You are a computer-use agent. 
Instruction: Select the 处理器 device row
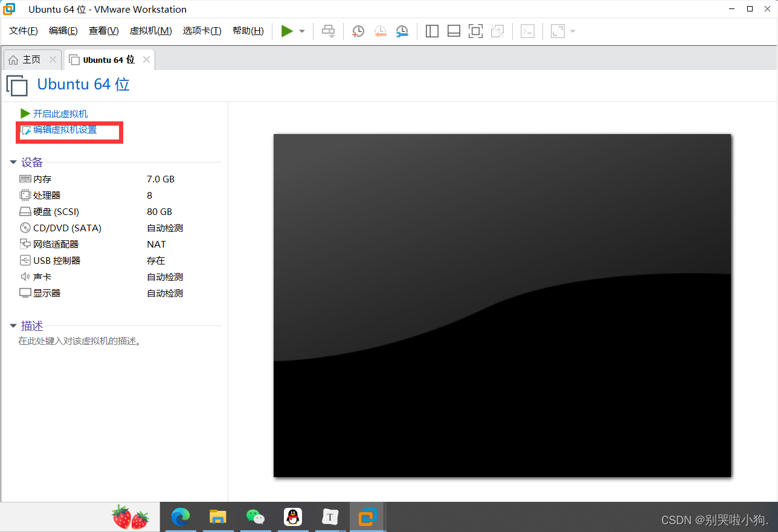point(120,196)
